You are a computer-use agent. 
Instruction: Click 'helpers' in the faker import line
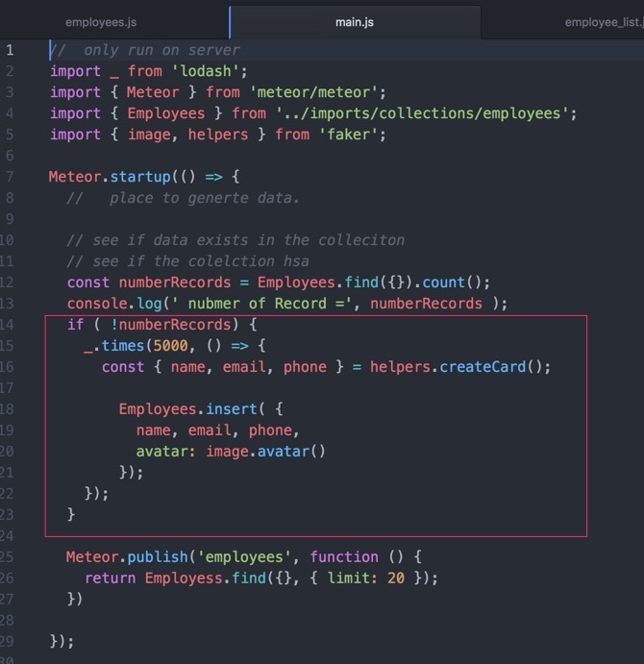coord(218,135)
